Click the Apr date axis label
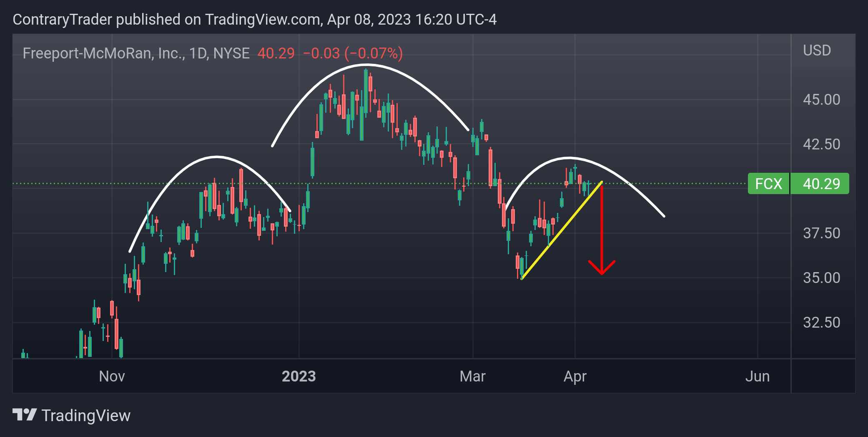 tap(575, 377)
